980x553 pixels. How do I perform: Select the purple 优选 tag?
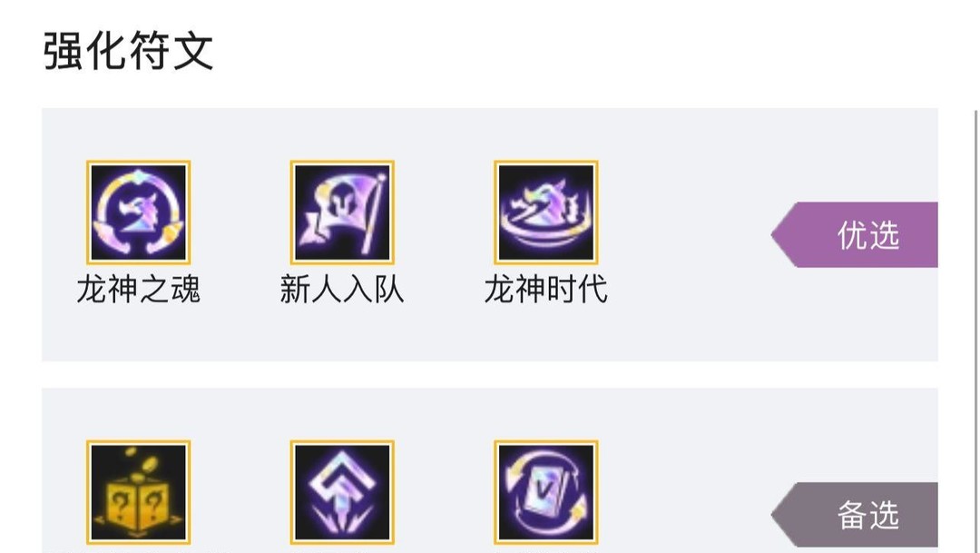(x=855, y=234)
